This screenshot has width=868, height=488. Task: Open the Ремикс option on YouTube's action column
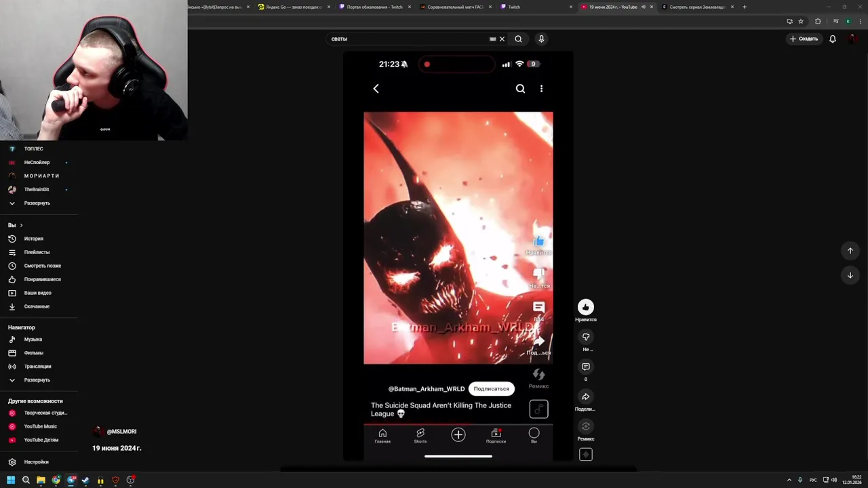pyautogui.click(x=586, y=426)
